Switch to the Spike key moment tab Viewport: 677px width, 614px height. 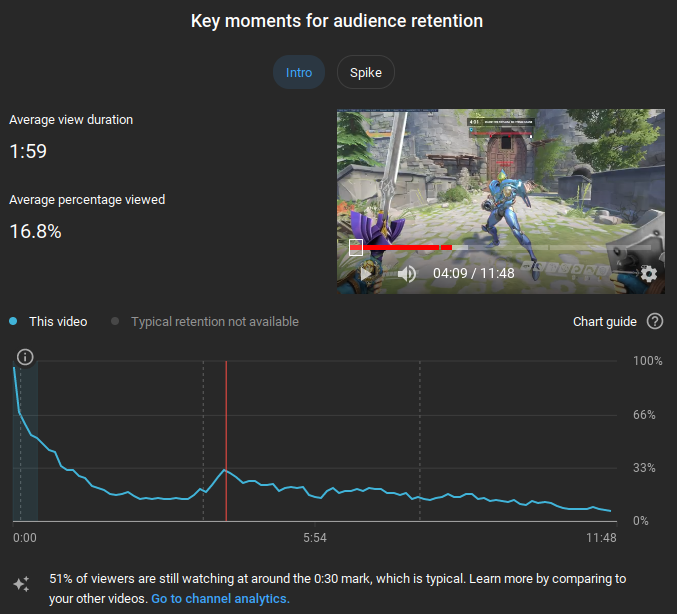(366, 72)
